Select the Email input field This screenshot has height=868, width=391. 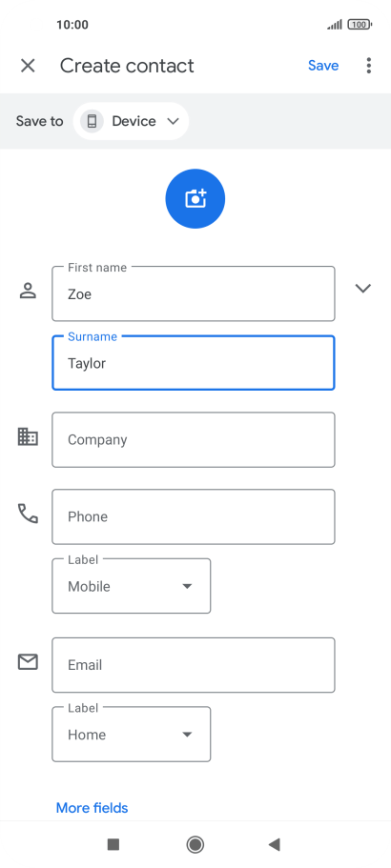click(x=194, y=665)
